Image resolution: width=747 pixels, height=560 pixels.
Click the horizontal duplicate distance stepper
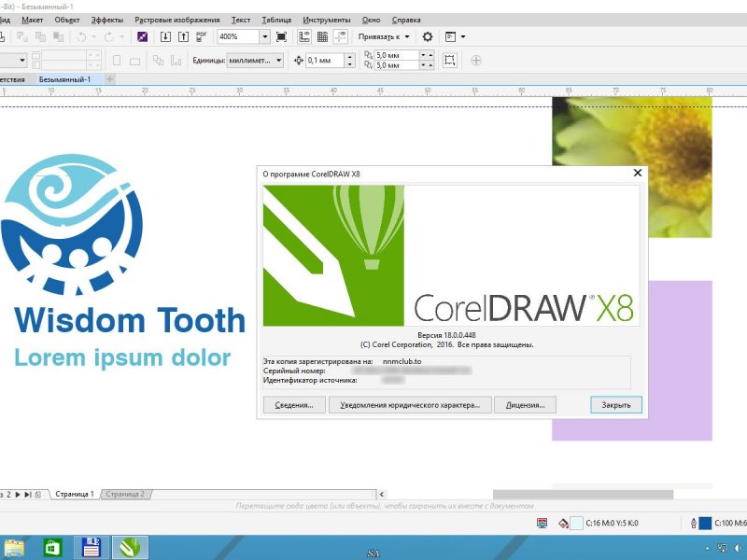tap(427, 55)
